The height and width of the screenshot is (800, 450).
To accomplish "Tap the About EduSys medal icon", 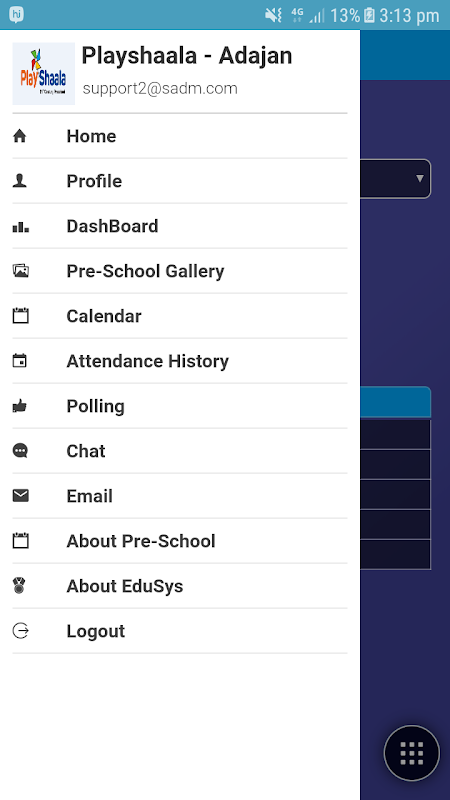I will 19,586.
